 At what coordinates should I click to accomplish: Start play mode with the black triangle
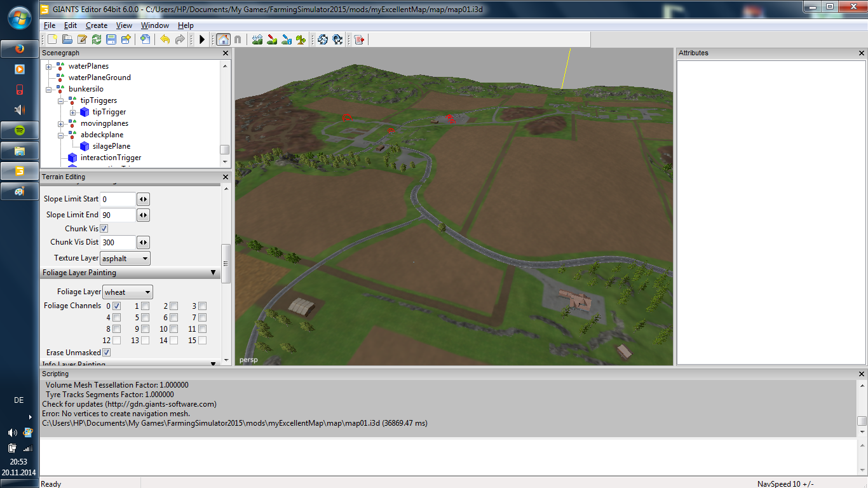tap(202, 39)
